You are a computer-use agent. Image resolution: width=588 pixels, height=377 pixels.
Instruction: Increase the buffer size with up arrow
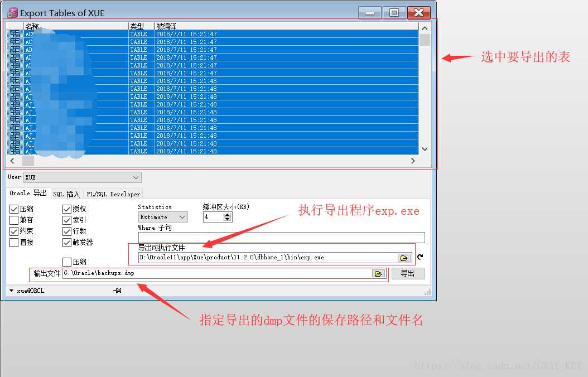coord(227,215)
